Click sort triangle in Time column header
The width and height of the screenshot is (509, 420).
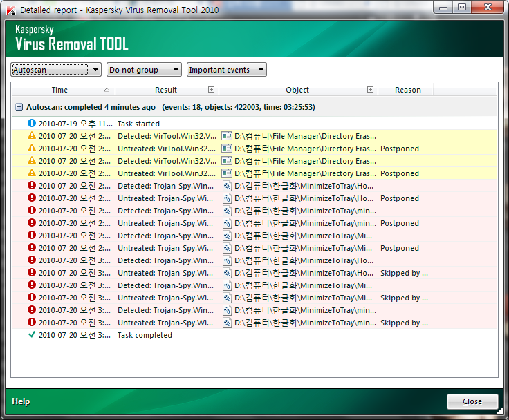pos(107,90)
